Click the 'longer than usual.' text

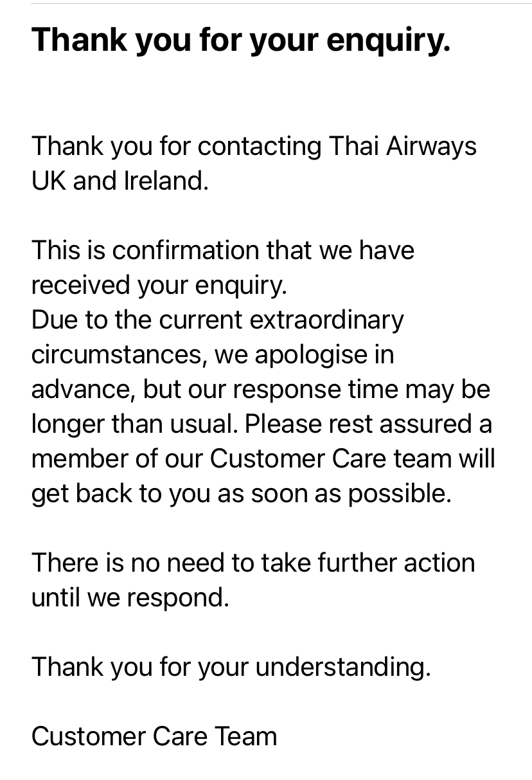134,424
